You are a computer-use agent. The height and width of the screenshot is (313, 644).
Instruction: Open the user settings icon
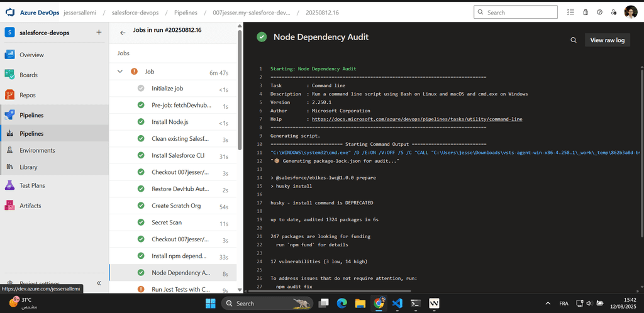[614, 13]
